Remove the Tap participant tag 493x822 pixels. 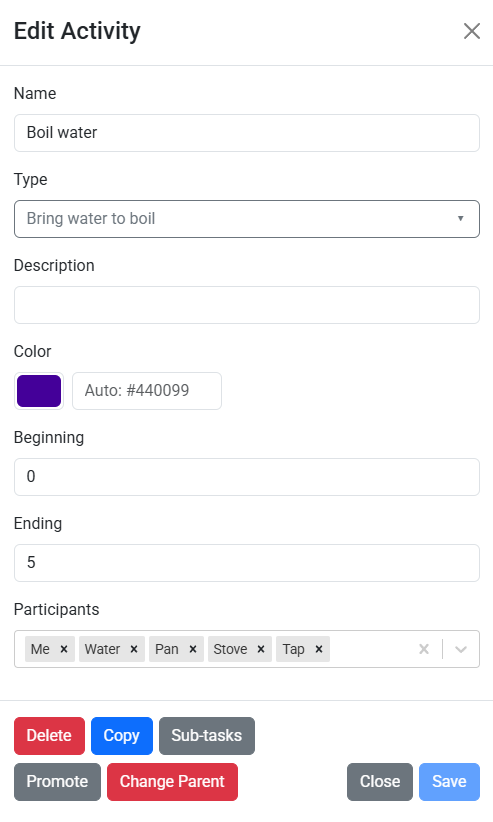[x=318, y=649]
